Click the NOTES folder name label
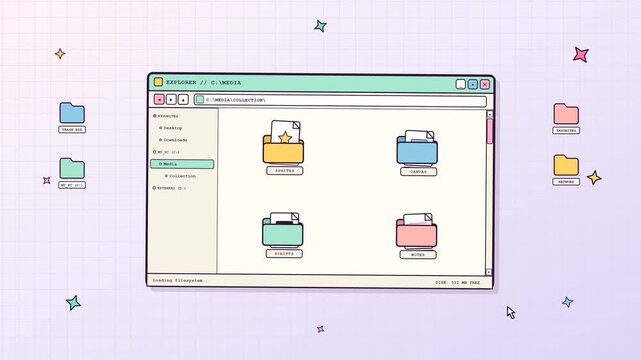641x360 pixels. pos(417,255)
